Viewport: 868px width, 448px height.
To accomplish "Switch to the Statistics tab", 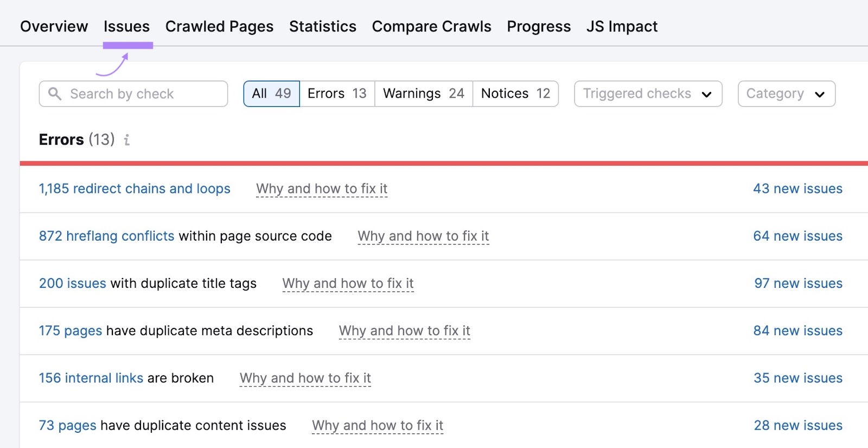I will point(322,27).
